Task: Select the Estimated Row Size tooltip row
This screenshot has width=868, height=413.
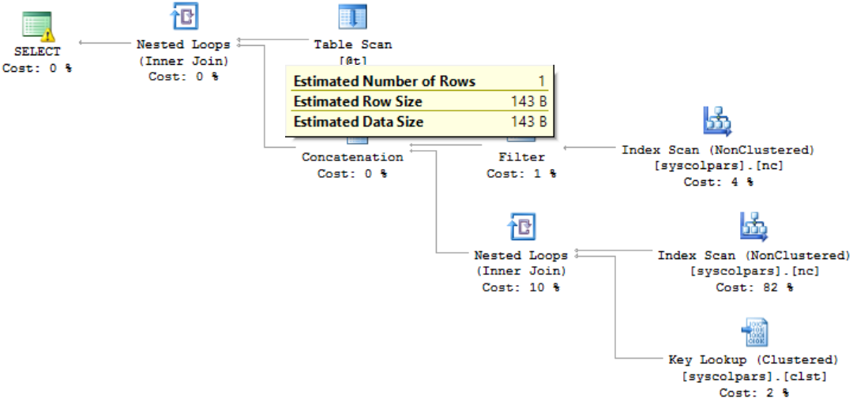Action: [419, 102]
